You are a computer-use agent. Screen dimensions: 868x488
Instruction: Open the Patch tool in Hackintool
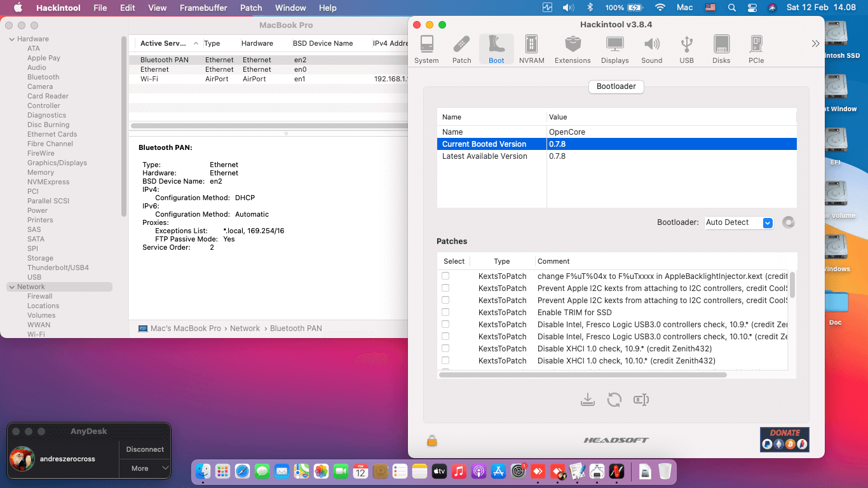[x=461, y=50]
